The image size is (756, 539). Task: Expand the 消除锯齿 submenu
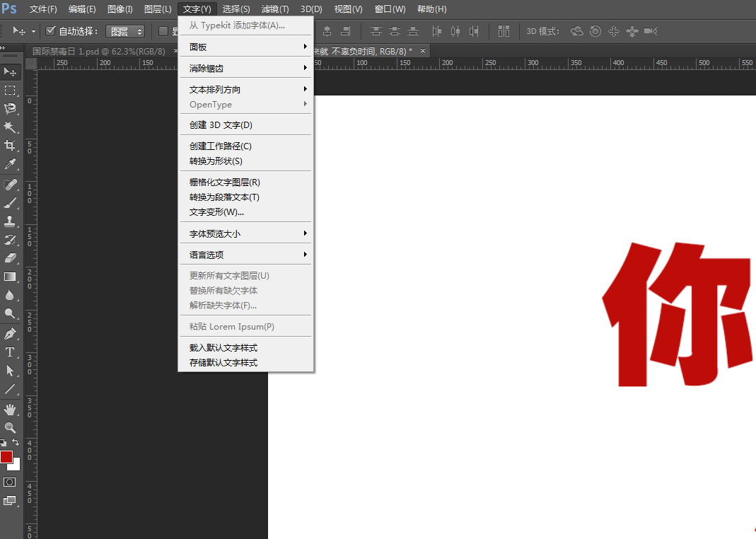point(246,69)
